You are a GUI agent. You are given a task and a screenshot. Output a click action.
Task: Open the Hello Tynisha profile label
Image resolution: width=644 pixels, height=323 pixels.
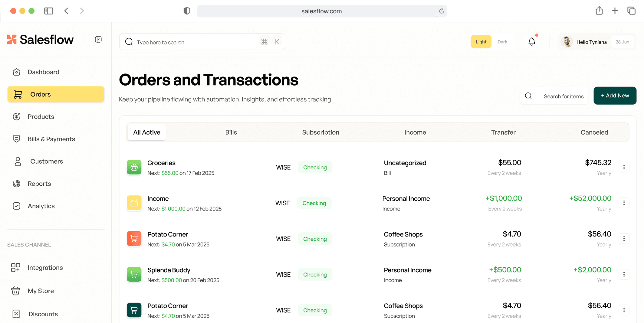pyautogui.click(x=591, y=42)
